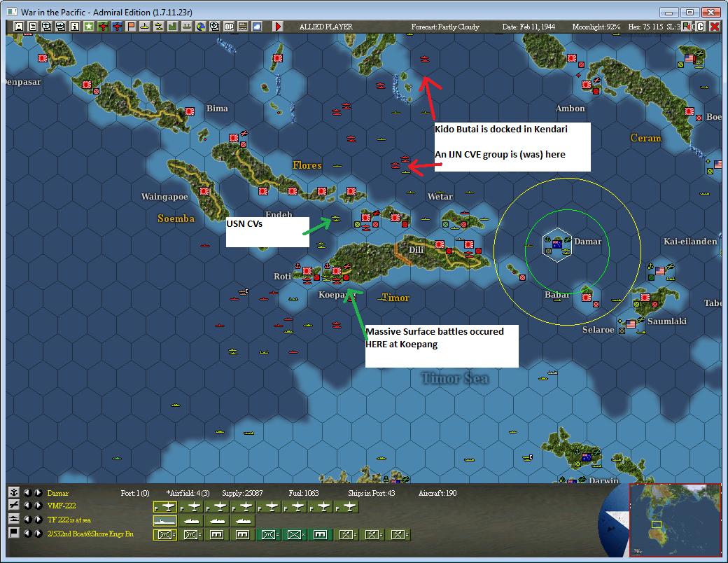Select the last fighter squadron tile in row

pyautogui.click(x=346, y=507)
